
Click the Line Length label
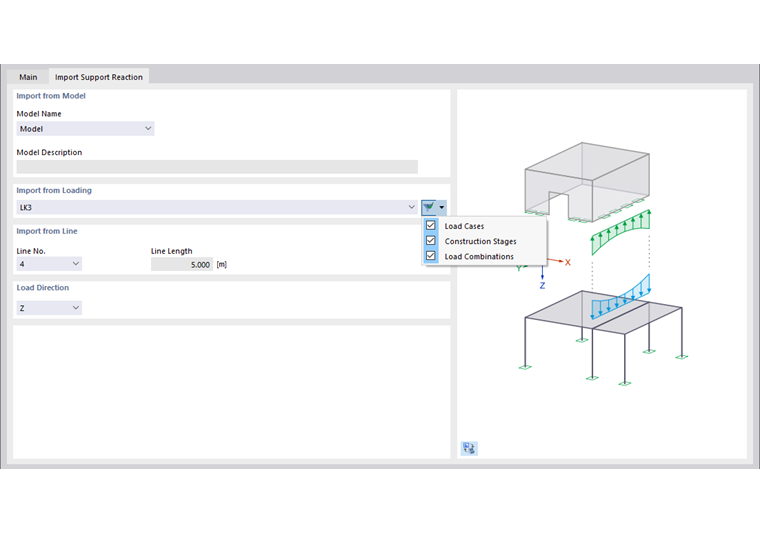172,251
